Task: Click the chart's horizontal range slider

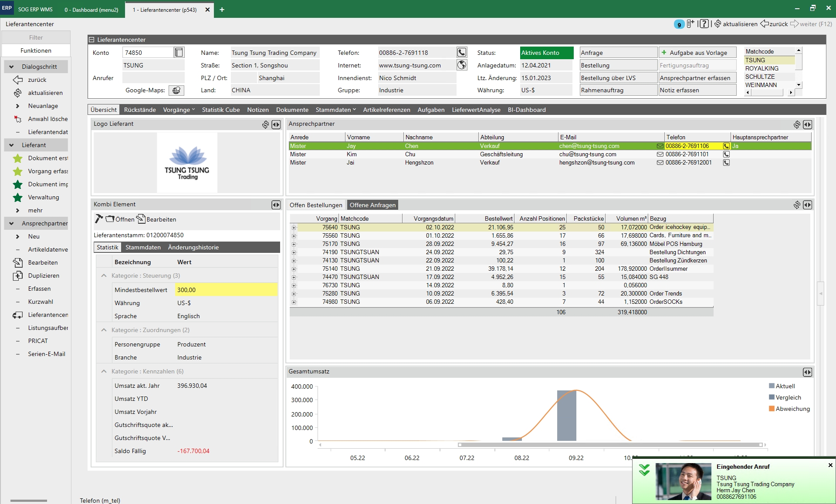Action: pyautogui.click(x=610, y=445)
